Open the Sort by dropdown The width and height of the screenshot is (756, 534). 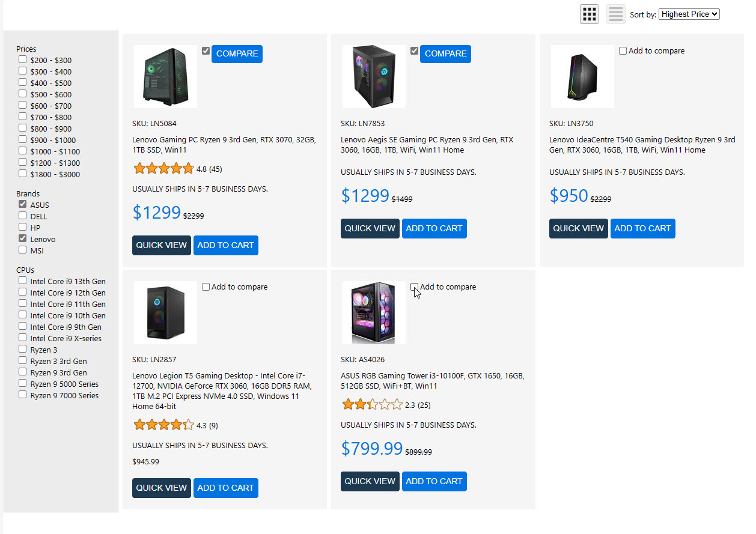click(x=689, y=14)
